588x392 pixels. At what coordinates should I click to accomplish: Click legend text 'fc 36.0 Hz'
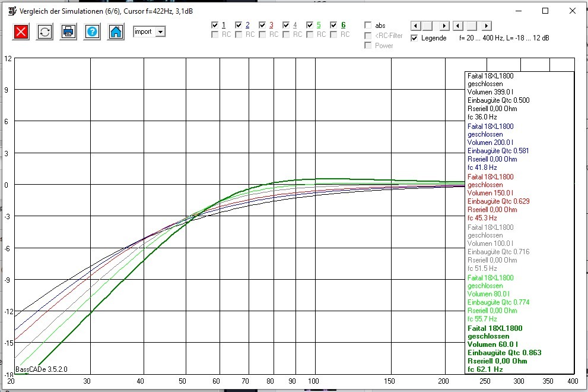[482, 117]
